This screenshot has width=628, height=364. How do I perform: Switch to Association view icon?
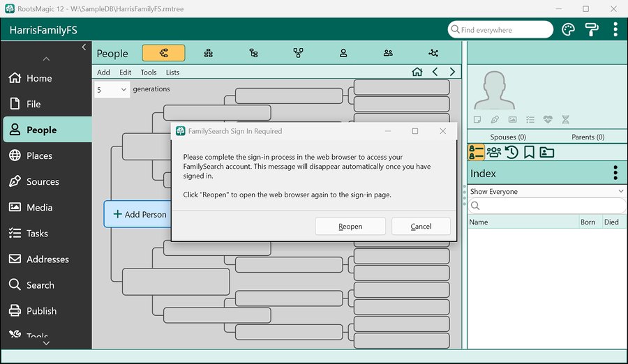pyautogui.click(x=433, y=53)
